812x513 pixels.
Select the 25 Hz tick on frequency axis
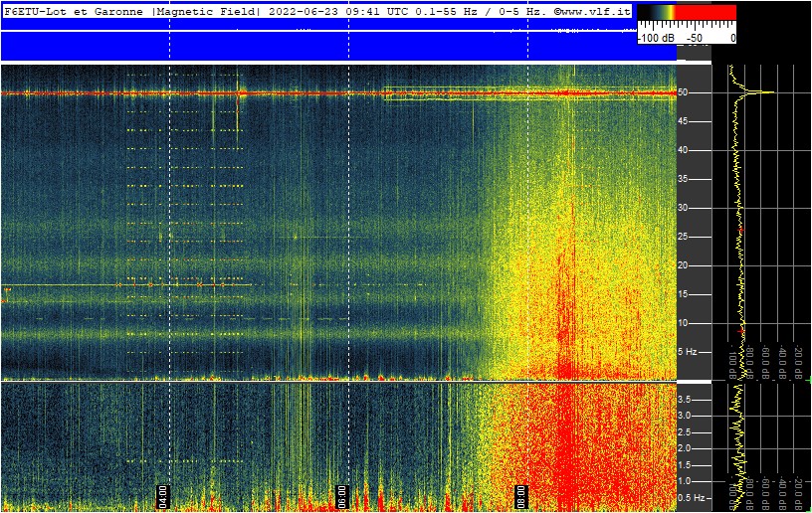pyautogui.click(x=685, y=237)
